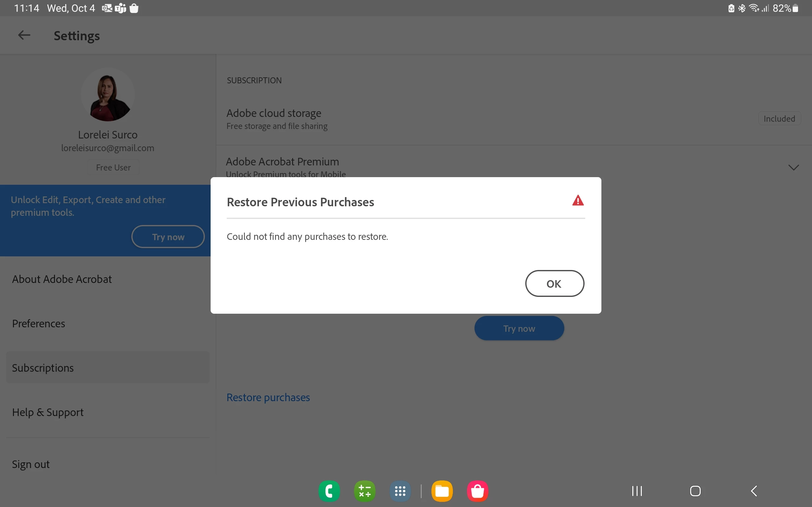The image size is (812, 507).
Task: Select the Subscriptions menu item
Action: coord(43,368)
